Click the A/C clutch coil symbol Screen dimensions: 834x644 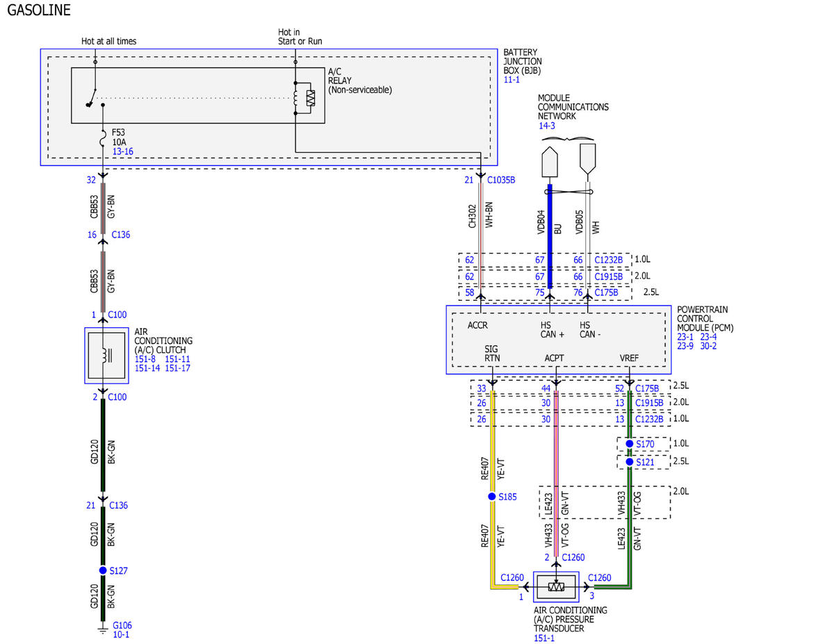coord(106,356)
